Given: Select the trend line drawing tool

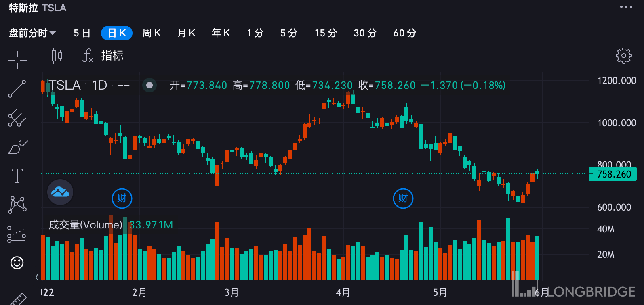Looking at the screenshot, I should point(17,89).
